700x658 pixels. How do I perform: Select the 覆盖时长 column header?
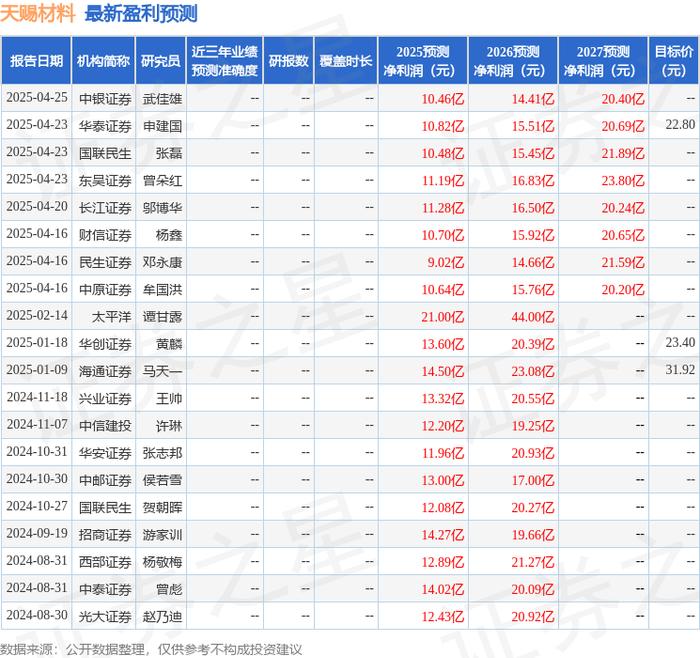click(x=346, y=61)
